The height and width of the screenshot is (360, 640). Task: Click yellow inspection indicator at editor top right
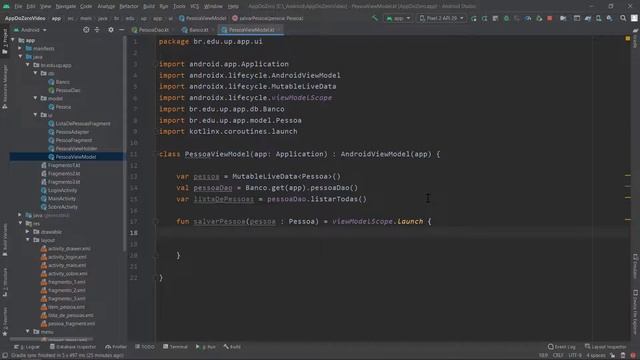[628, 38]
